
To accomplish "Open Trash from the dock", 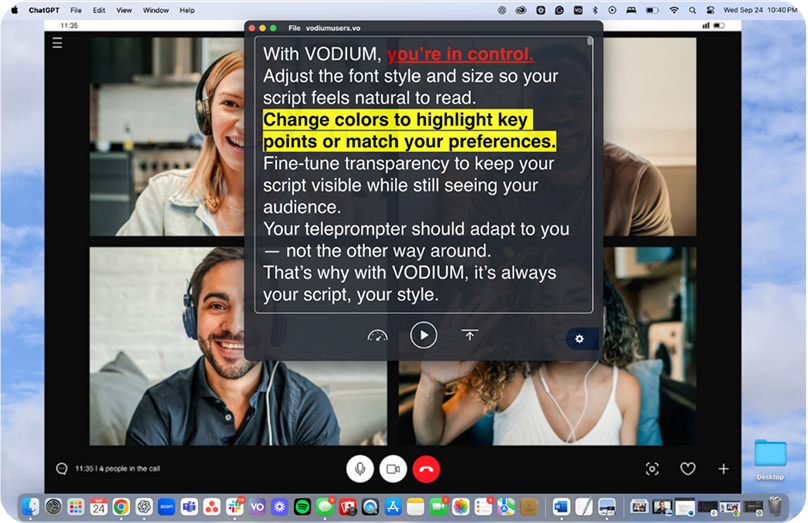I will (775, 507).
